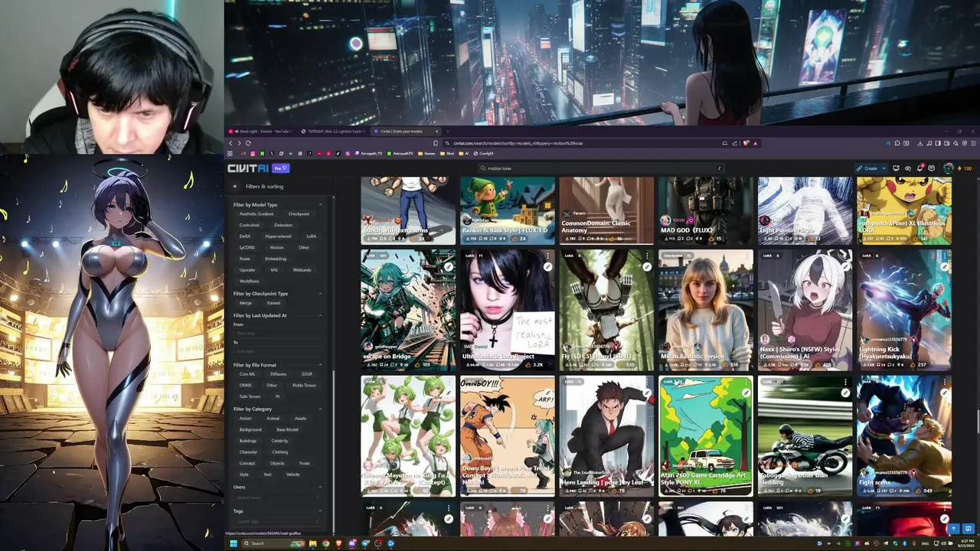This screenshot has height=551, width=980.
Task: Open Atari 2600 Game Cartridge Art card
Action: click(x=705, y=435)
